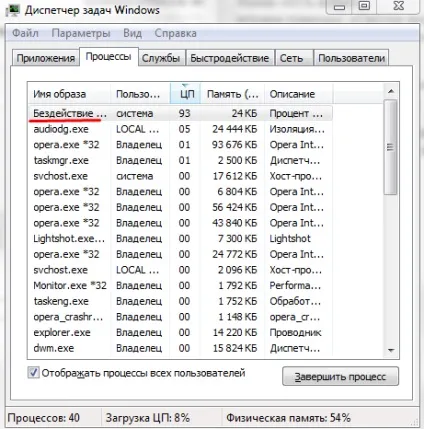424x429 pixels.
Task: Open the Файл menu
Action: tap(25, 33)
